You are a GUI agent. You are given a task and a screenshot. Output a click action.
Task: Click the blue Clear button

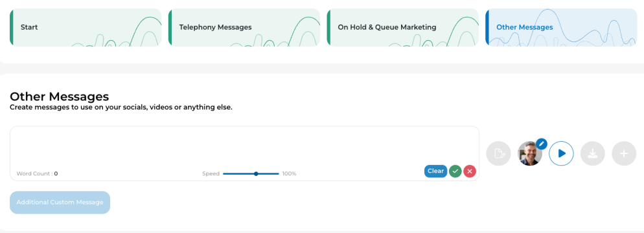[435, 171]
